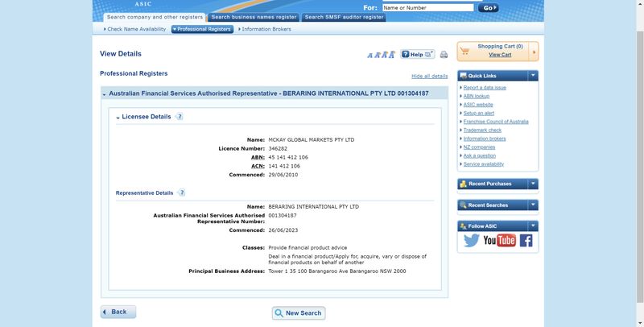Screen dimensions: 644x327
Task: Click the ABN label link
Action: pyautogui.click(x=258, y=157)
